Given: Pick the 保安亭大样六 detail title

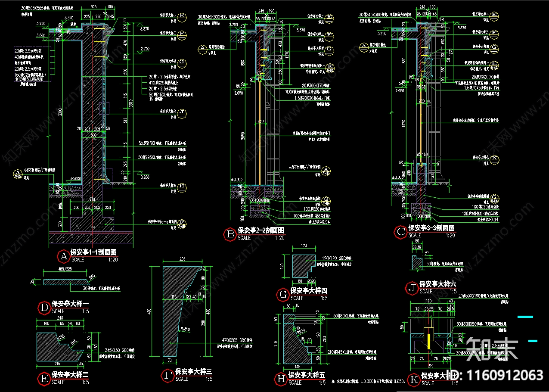Looking at the screenshot, I should (x=437, y=284).
